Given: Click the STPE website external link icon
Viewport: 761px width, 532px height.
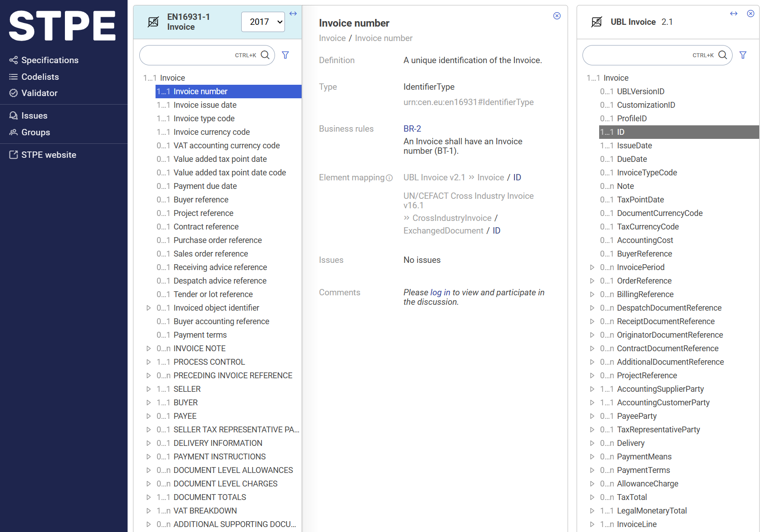Looking at the screenshot, I should (14, 155).
